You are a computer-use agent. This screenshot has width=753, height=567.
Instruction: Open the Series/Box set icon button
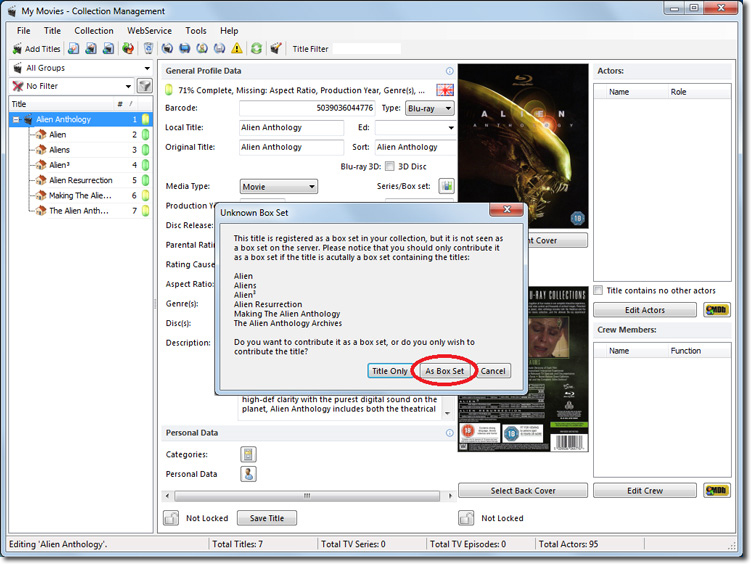pyautogui.click(x=446, y=186)
